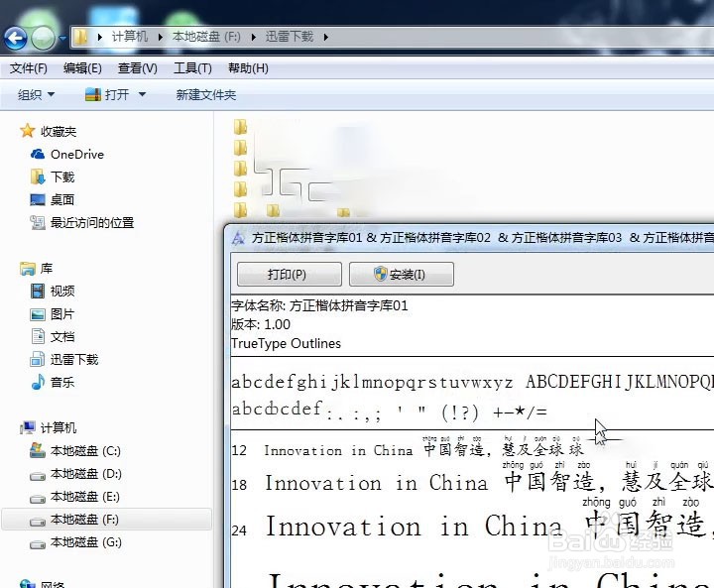Click the 视频 library film icon
Screen dimensions: 714x588
[38, 291]
